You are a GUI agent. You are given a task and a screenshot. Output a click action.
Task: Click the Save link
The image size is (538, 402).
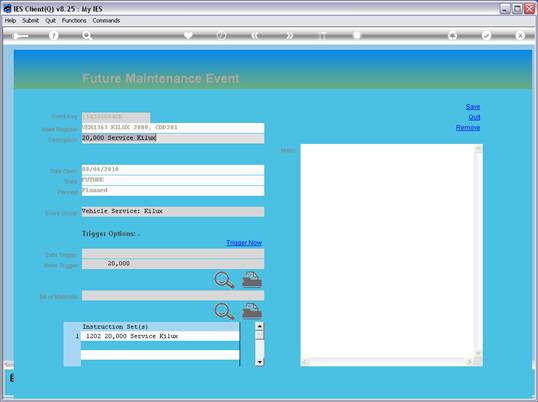(473, 107)
